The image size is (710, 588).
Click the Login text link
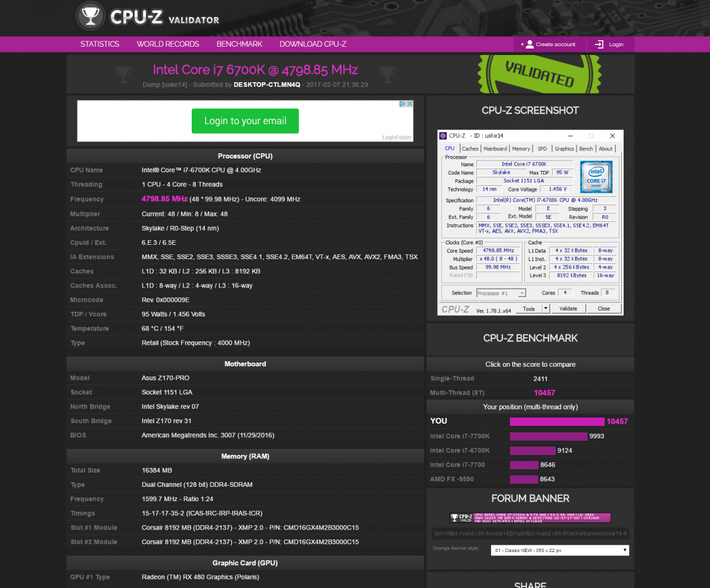pos(616,44)
